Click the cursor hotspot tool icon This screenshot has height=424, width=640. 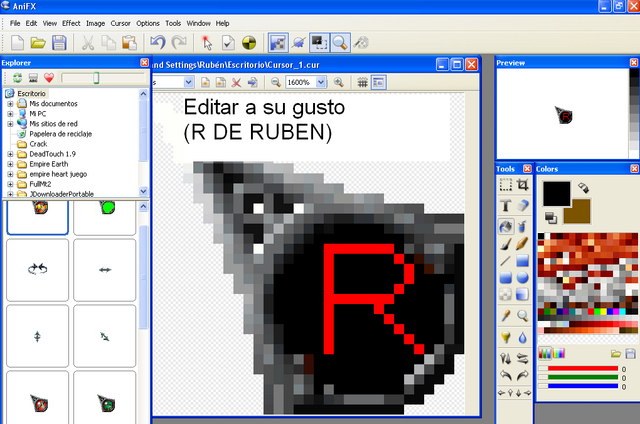click(x=207, y=42)
